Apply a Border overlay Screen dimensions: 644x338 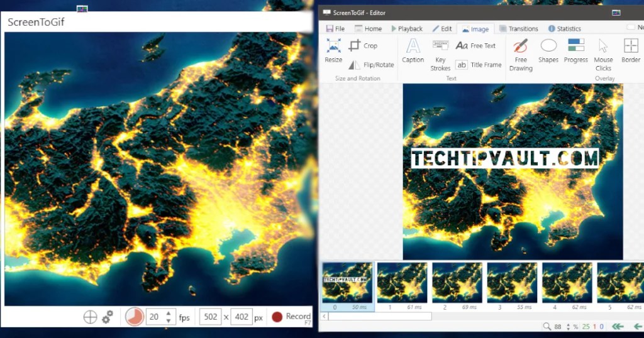(x=631, y=50)
